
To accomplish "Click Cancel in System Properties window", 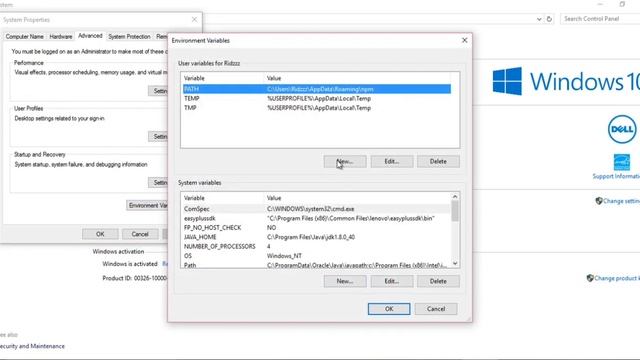I will coord(140,234).
